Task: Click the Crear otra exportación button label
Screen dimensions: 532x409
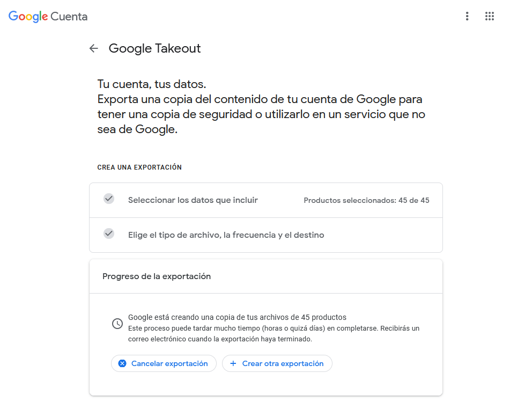Action: tap(283, 363)
